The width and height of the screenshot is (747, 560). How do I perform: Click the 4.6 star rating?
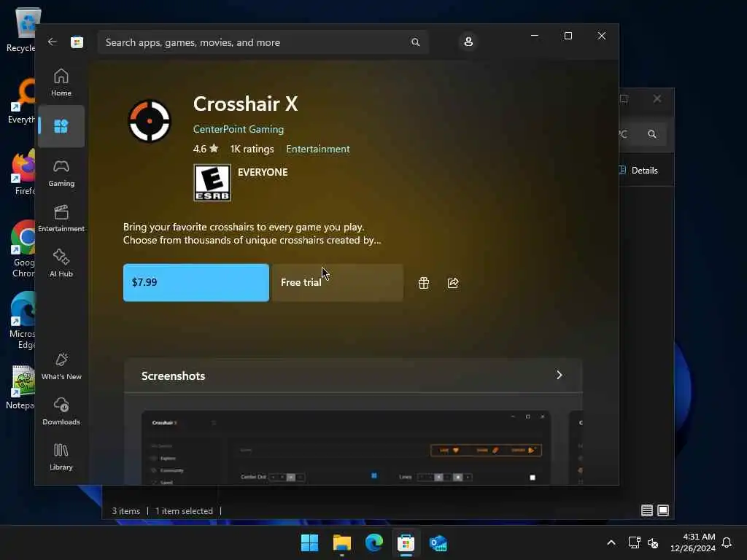click(206, 149)
